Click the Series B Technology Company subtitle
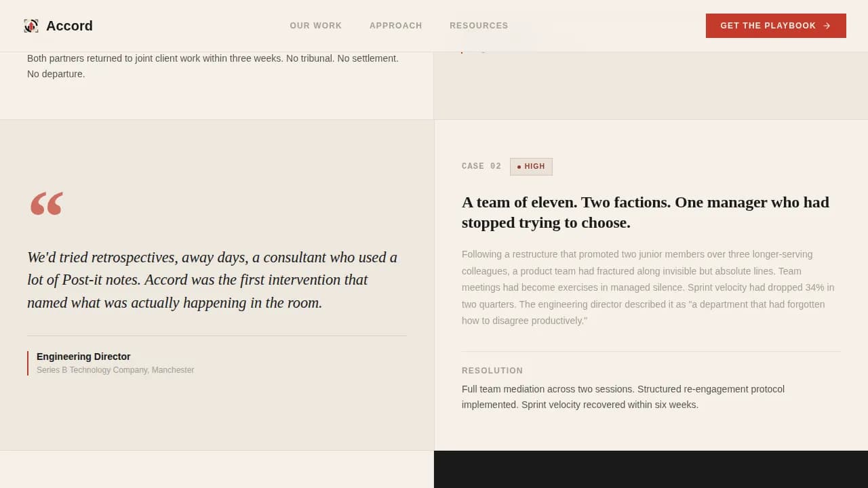Image resolution: width=868 pixels, height=488 pixels. pyautogui.click(x=115, y=370)
